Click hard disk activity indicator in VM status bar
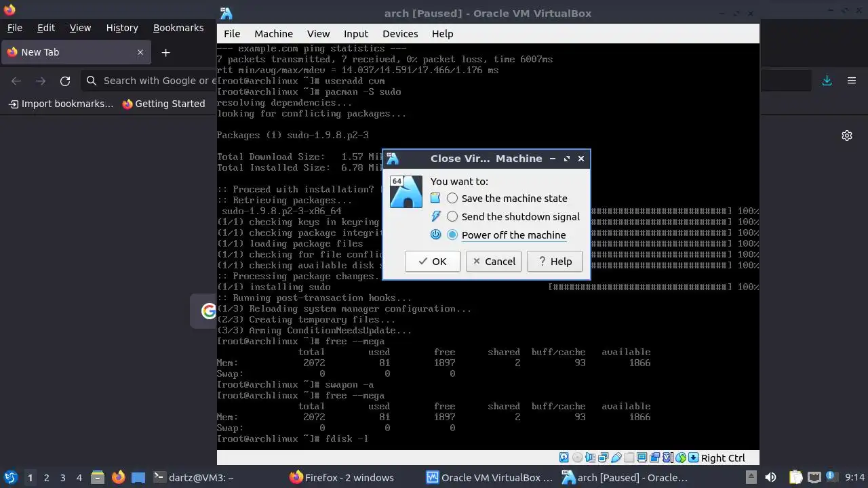This screenshot has height=488, width=868. coord(564,458)
